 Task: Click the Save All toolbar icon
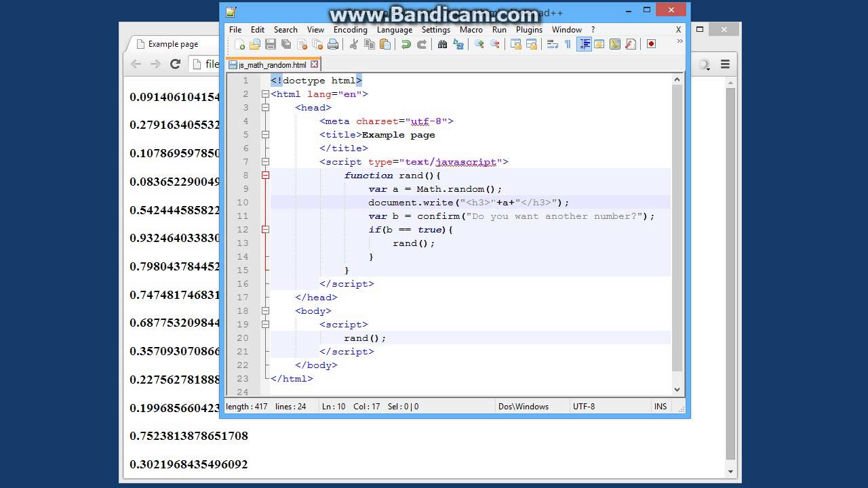point(286,44)
